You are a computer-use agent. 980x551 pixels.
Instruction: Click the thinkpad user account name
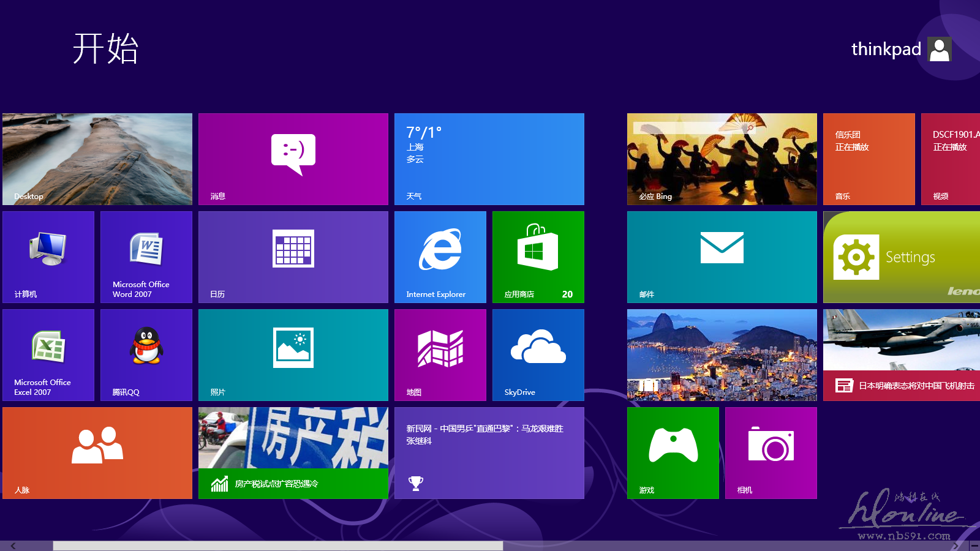coord(886,49)
